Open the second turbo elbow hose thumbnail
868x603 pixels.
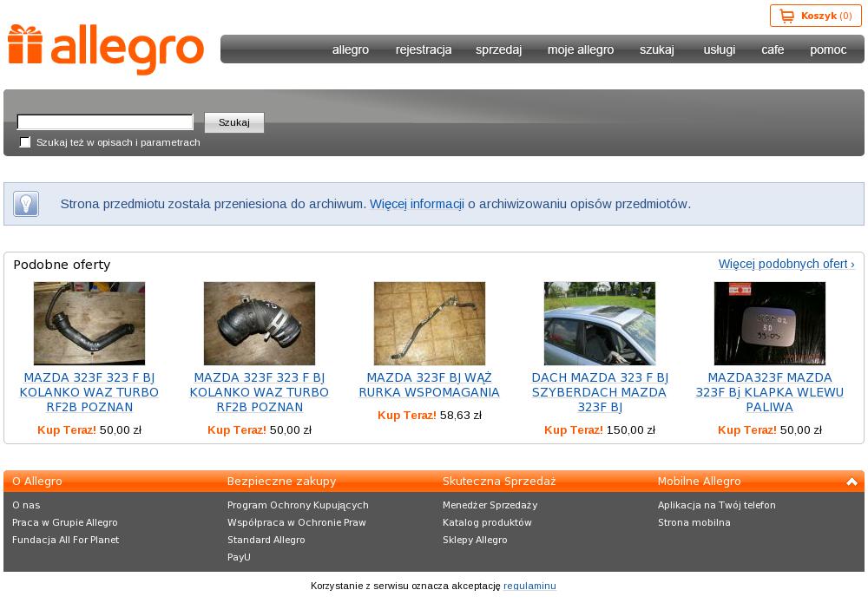pyautogui.click(x=259, y=324)
